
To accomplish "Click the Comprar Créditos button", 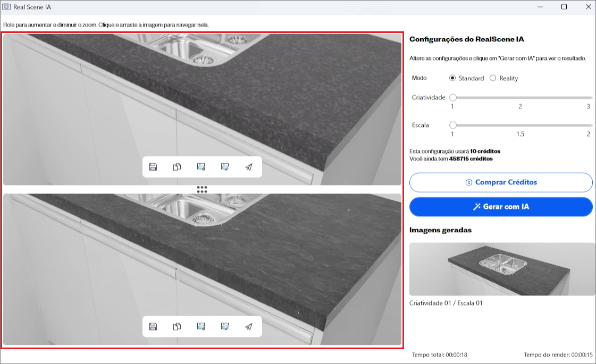I will pos(501,182).
